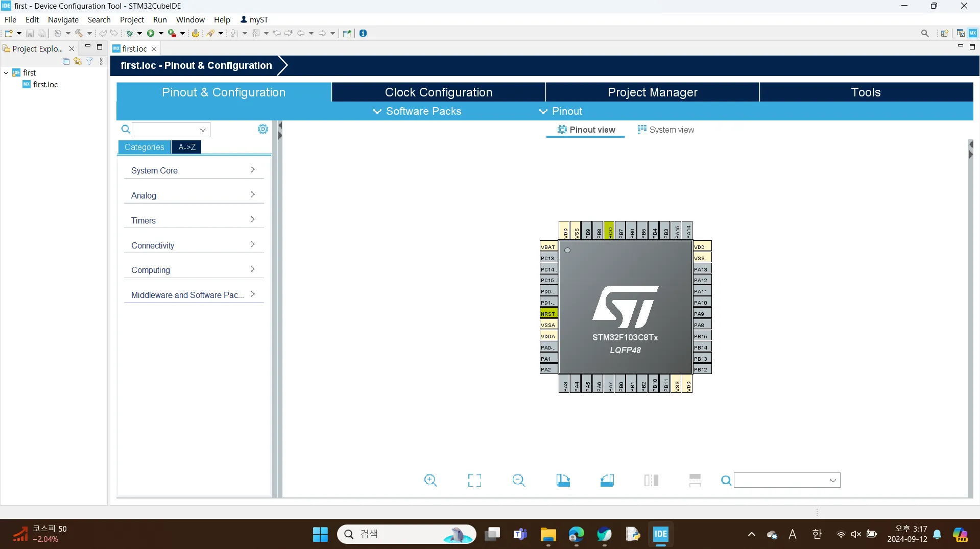Image resolution: width=980 pixels, height=549 pixels.
Task: Click the toolbar Search magnifier icon
Action: tap(925, 34)
